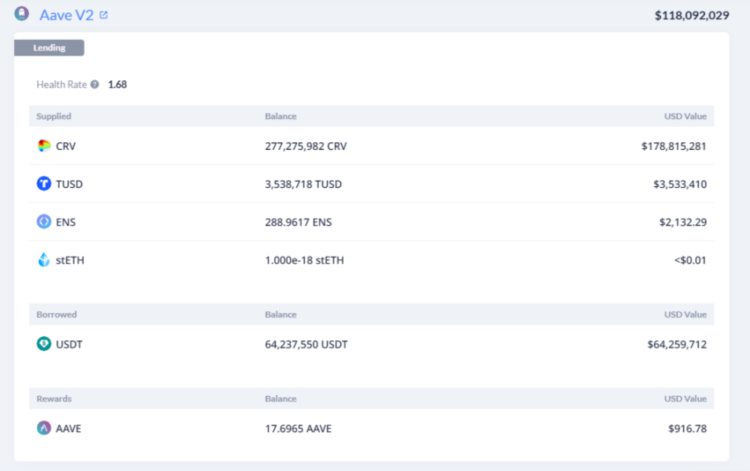Click the CRV balance 277,275,982 value

pos(306,146)
